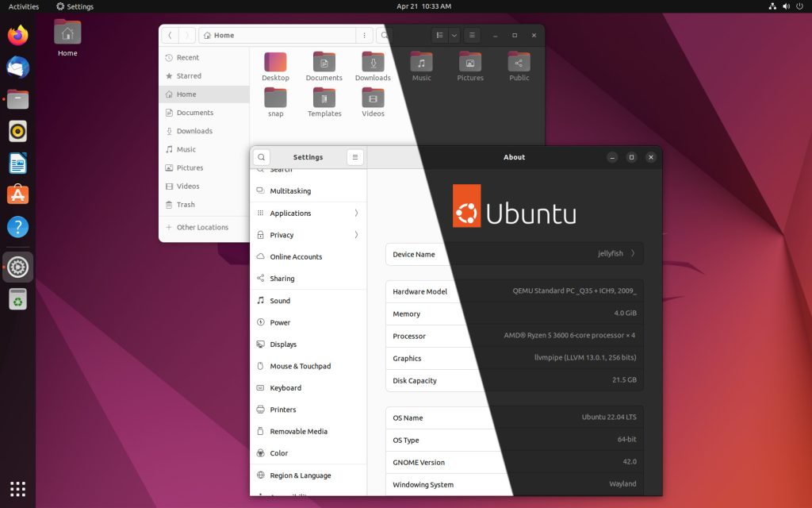Open the Device Name row
Image resolution: width=812 pixels, height=508 pixels.
coord(514,254)
